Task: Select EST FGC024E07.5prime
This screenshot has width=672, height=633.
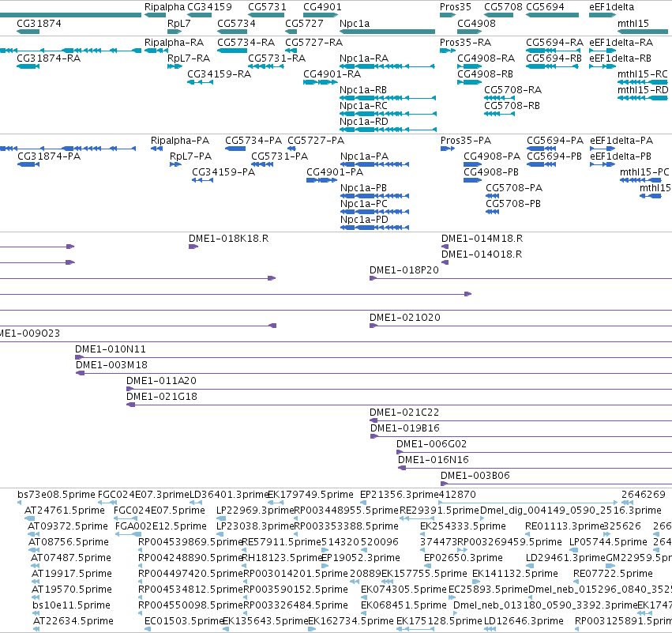Action: [x=159, y=511]
